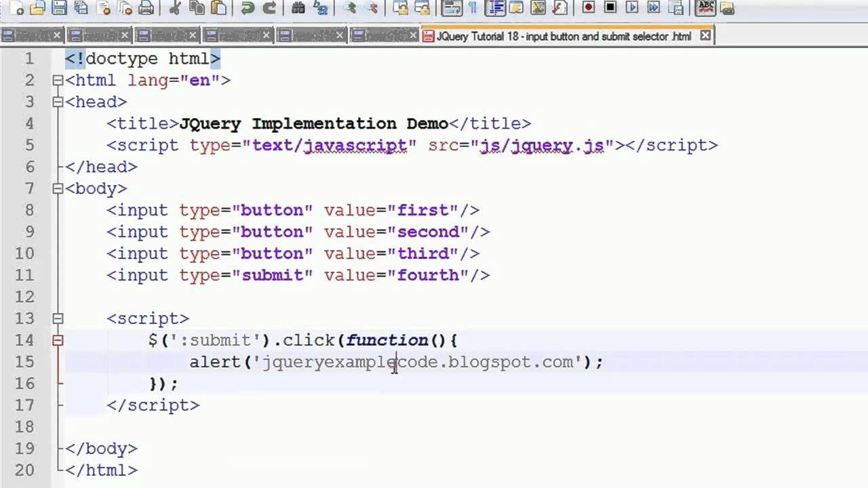This screenshot has height=488, width=868.
Task: Click the Zoom Out toolbar icon
Action: 372,7
